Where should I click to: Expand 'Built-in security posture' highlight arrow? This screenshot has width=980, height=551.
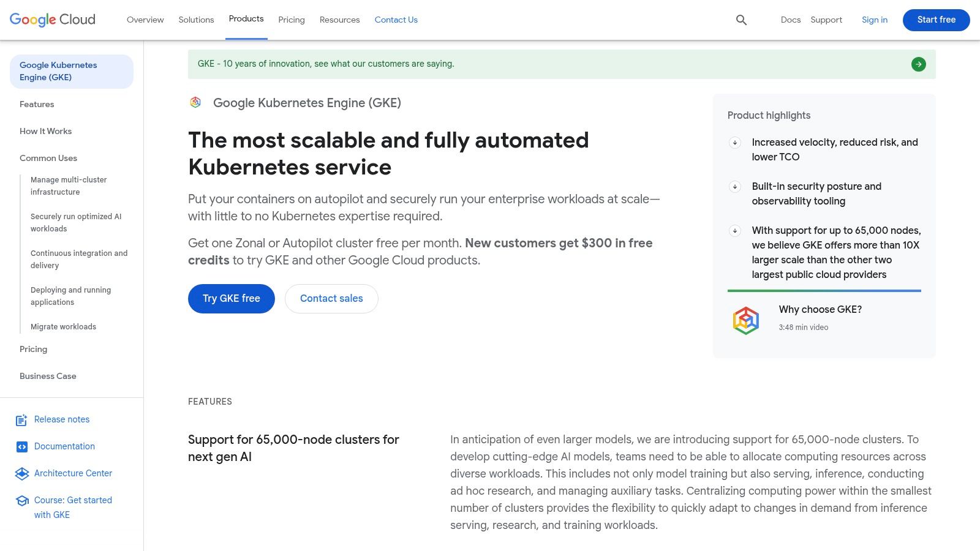pos(735,187)
